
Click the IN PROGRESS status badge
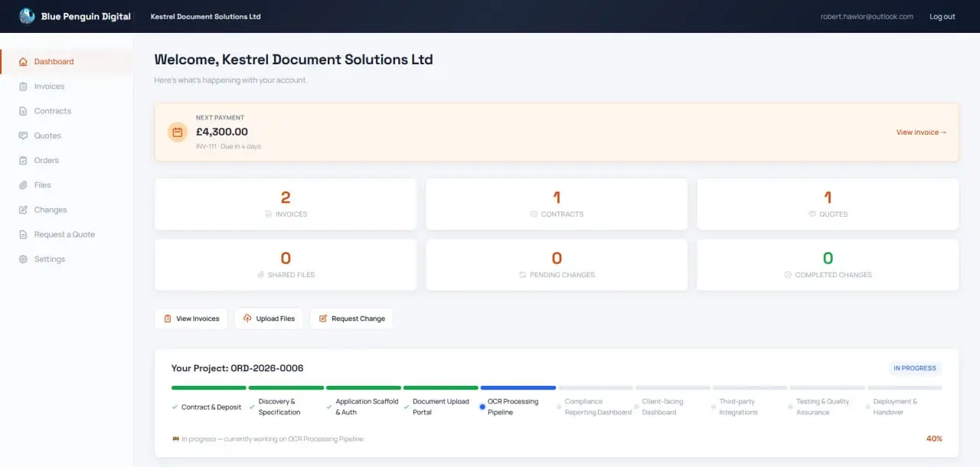915,368
